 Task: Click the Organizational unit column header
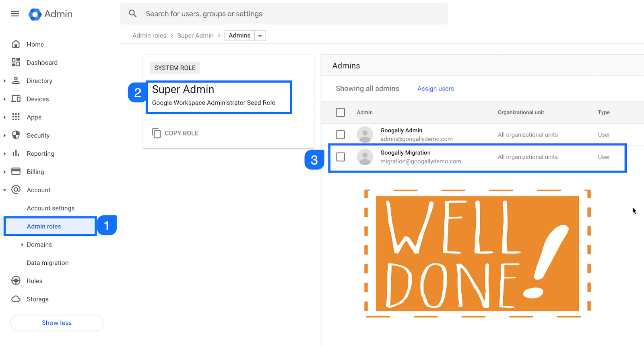click(x=521, y=112)
